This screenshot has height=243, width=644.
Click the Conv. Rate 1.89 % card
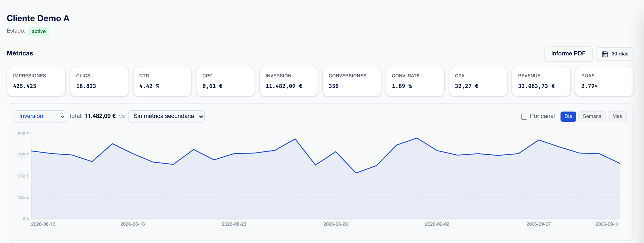[415, 82]
